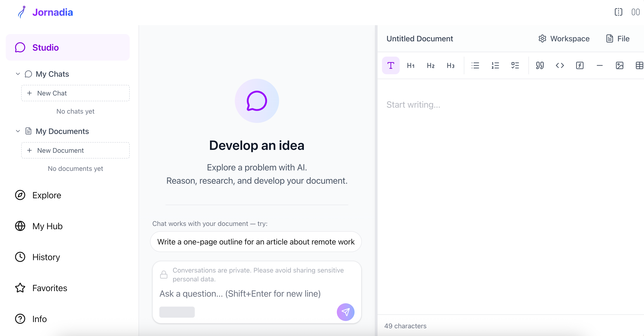The height and width of the screenshot is (336, 644).
Task: Collapse the My Chats section
Action: [x=18, y=74]
